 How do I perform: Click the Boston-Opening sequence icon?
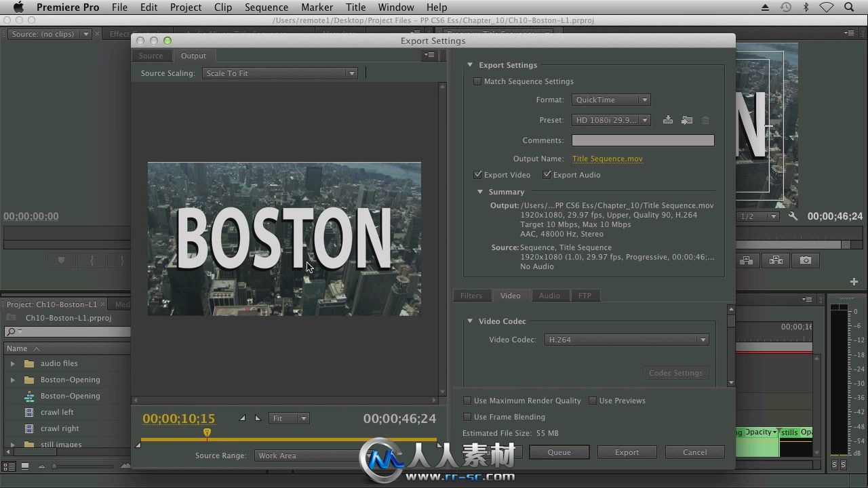[x=29, y=396]
